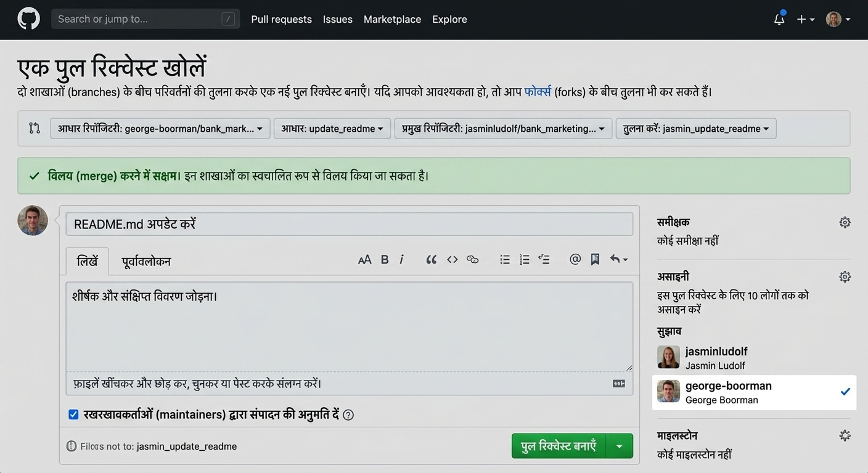The width and height of the screenshot is (868, 473).
Task: Focus the Search or jump to field
Action: point(145,19)
